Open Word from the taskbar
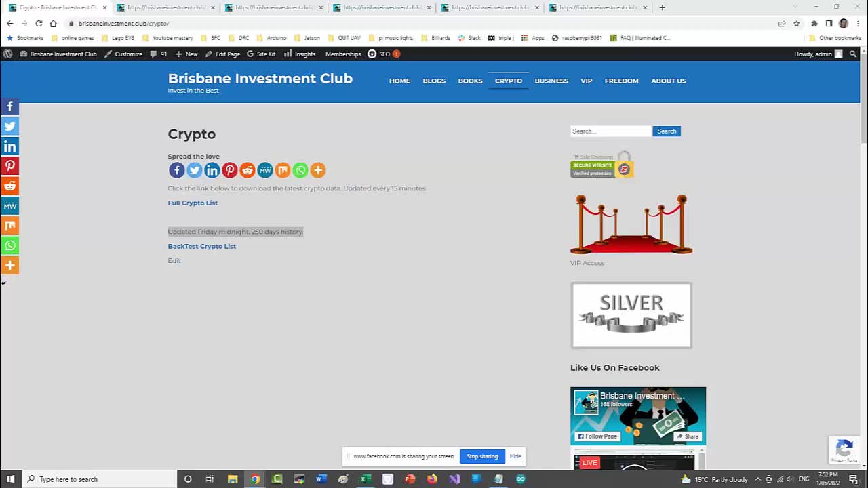Screen dimensions: 868x488 point(321,479)
